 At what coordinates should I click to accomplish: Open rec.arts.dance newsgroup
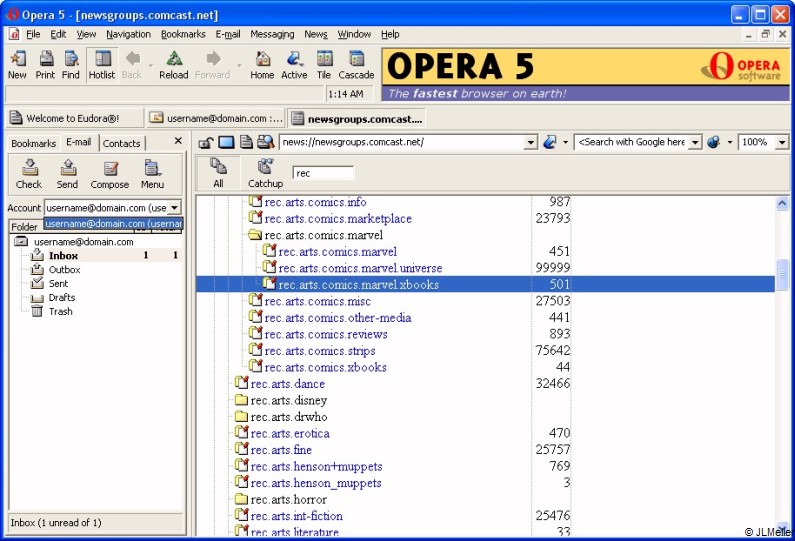tap(287, 384)
